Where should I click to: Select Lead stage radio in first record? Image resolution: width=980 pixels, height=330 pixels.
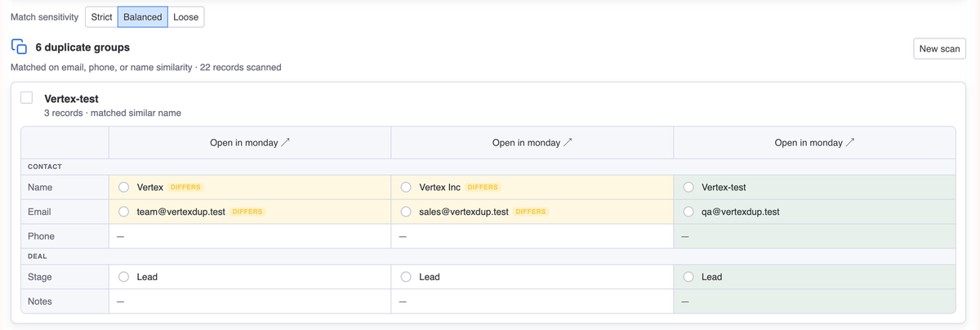[x=124, y=277]
